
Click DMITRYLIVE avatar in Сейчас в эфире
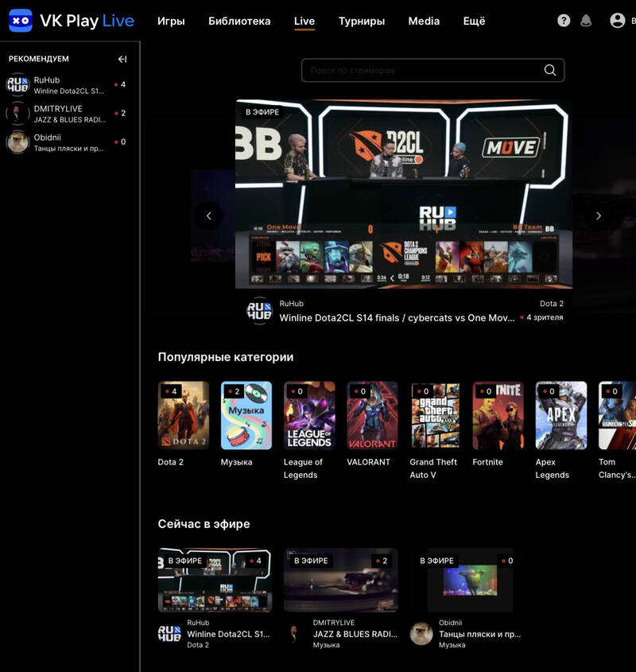(295, 633)
